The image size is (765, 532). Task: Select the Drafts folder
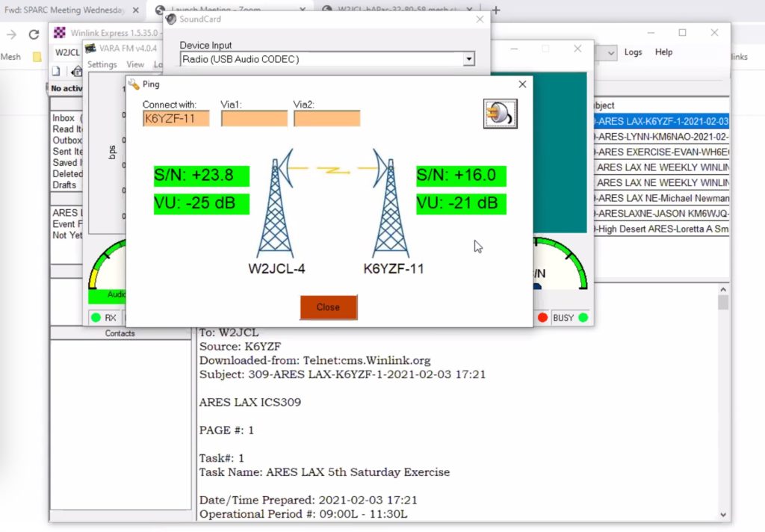[x=64, y=185]
